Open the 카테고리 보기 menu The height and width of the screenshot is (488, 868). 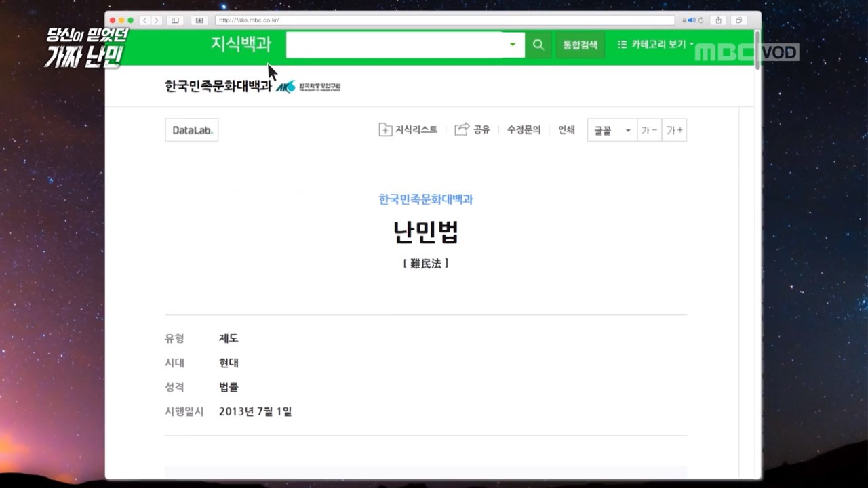[656, 45]
